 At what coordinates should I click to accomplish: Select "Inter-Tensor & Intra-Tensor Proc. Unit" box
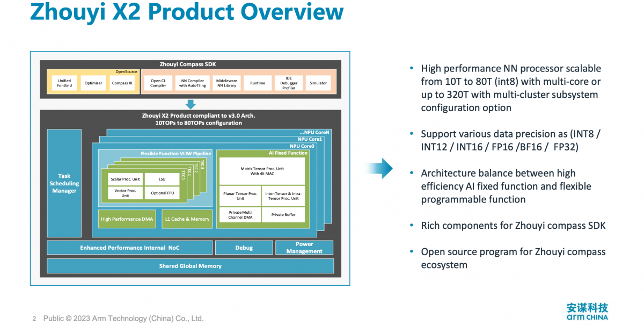283,196
